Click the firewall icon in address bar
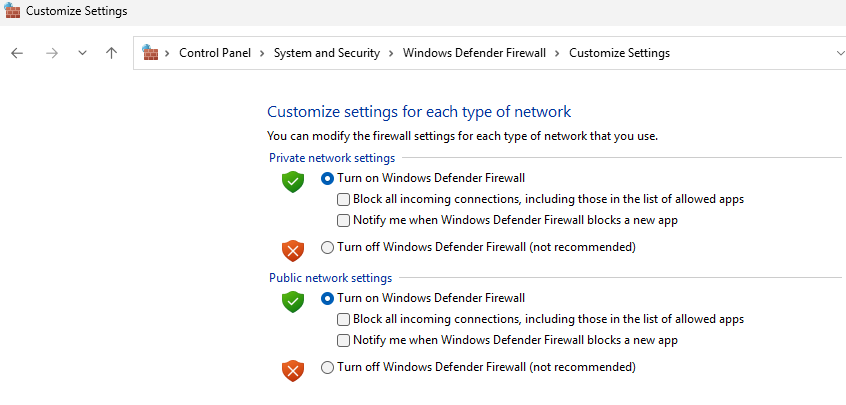The image size is (846, 405). (x=149, y=52)
